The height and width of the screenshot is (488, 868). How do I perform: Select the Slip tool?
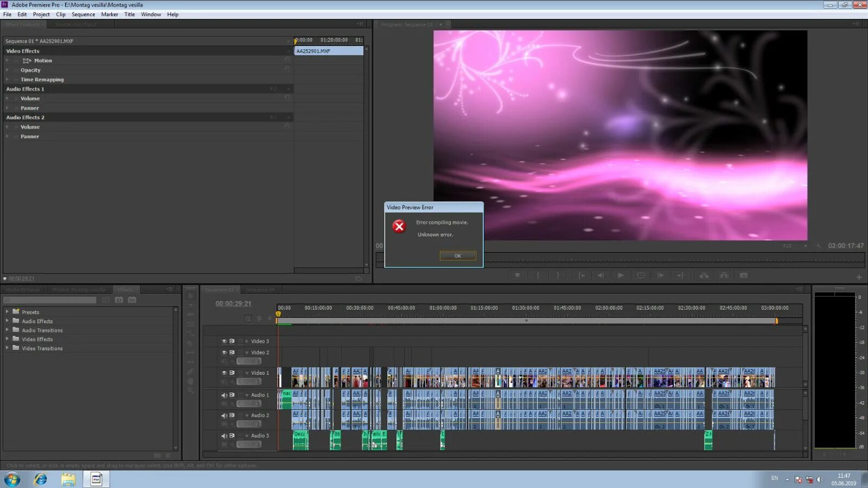click(x=190, y=352)
